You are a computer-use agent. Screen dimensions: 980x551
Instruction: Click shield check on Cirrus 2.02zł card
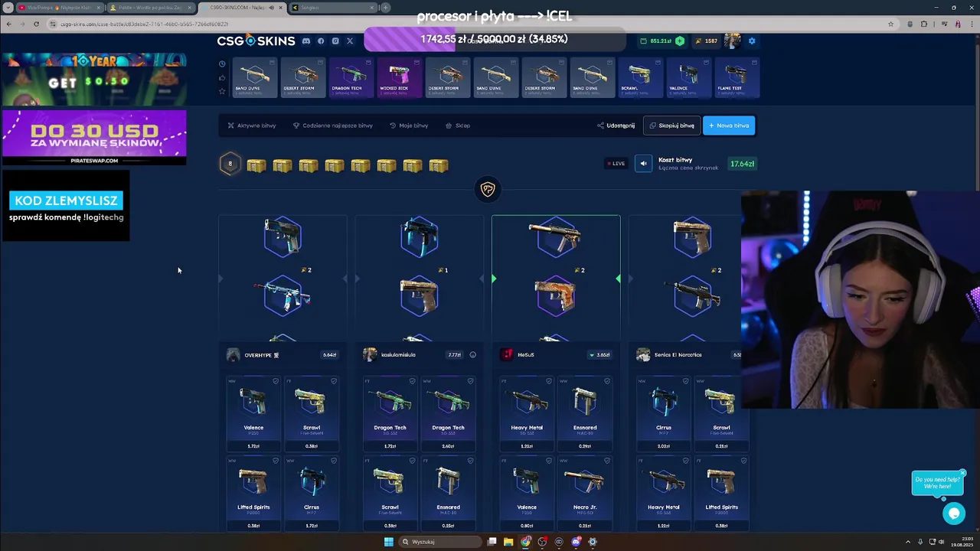click(x=686, y=381)
